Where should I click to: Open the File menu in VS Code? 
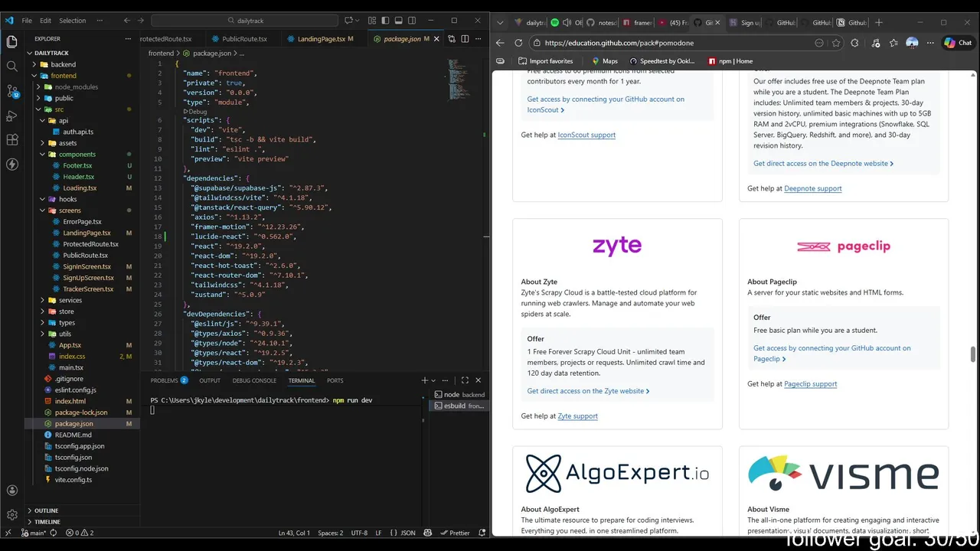click(27, 21)
